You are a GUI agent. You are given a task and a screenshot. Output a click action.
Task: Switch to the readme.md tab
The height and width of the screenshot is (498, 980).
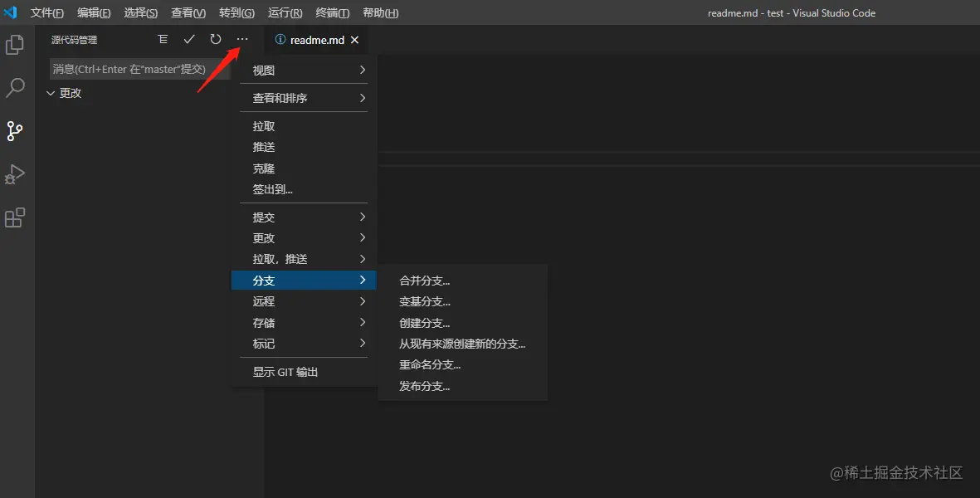(x=313, y=40)
